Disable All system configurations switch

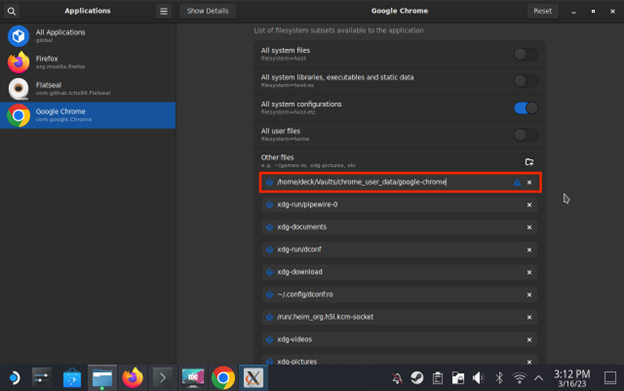[x=525, y=108]
